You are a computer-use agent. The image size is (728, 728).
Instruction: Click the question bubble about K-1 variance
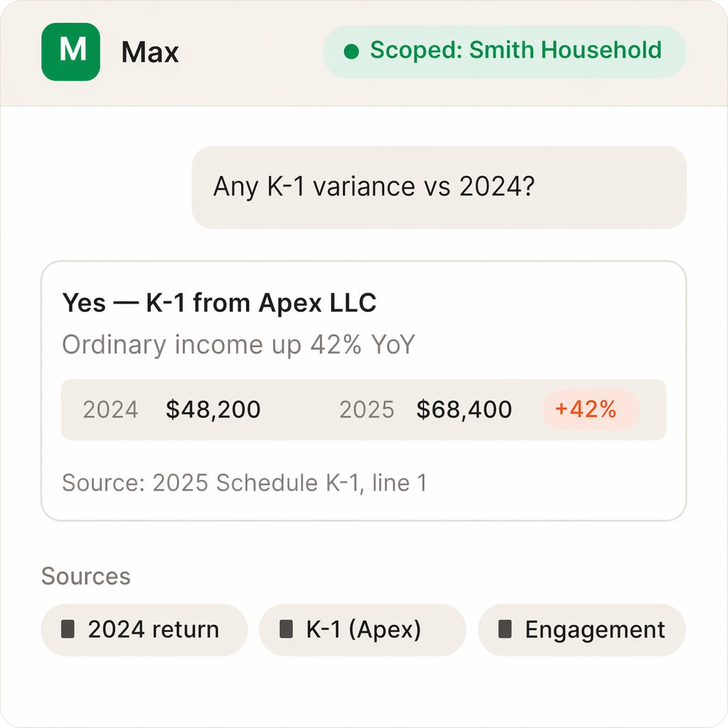[x=438, y=187]
